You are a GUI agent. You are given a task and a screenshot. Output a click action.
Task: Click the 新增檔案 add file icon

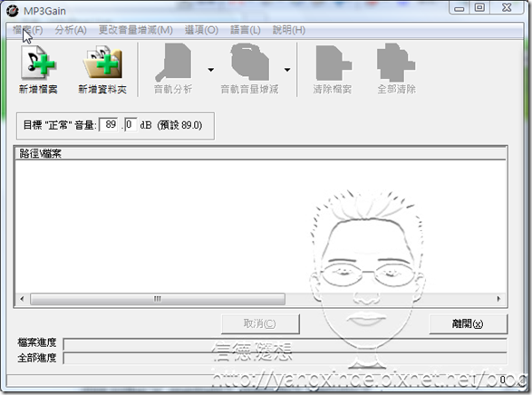point(38,63)
